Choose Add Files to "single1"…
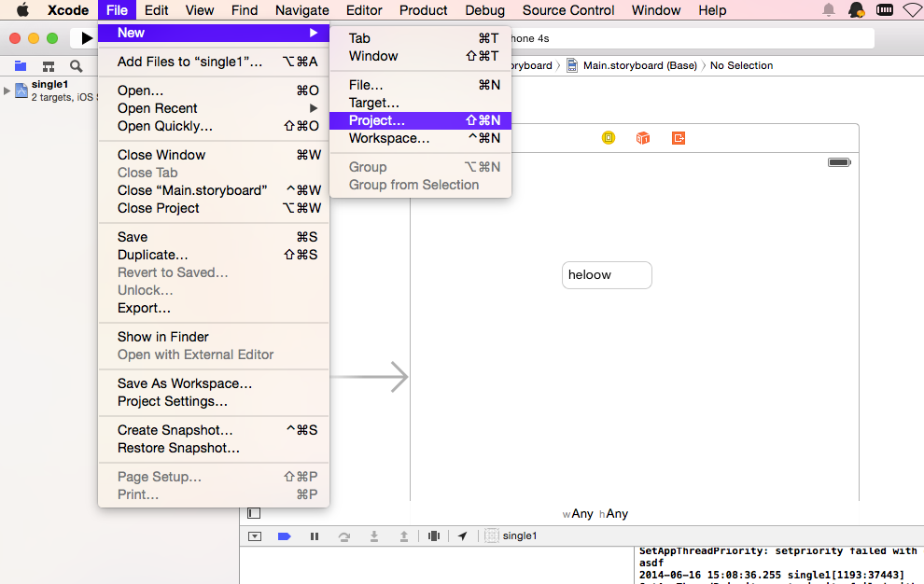Image resolution: width=924 pixels, height=584 pixels. pyautogui.click(x=214, y=62)
